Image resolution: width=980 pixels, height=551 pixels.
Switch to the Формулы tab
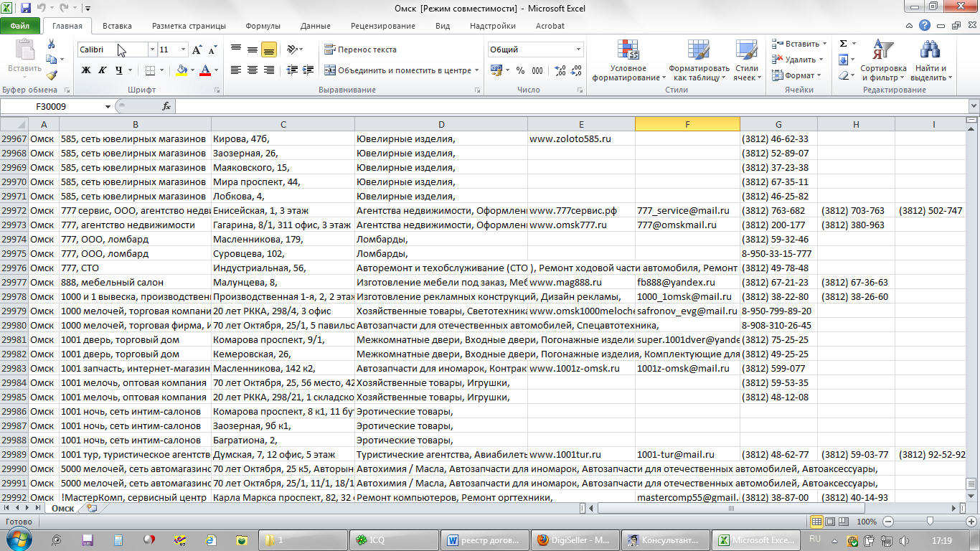click(x=263, y=26)
